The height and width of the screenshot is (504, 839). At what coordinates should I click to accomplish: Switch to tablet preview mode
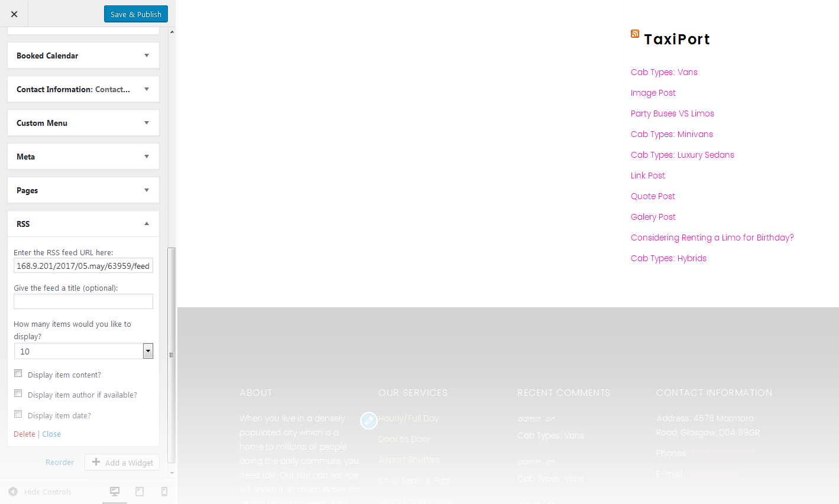click(140, 491)
